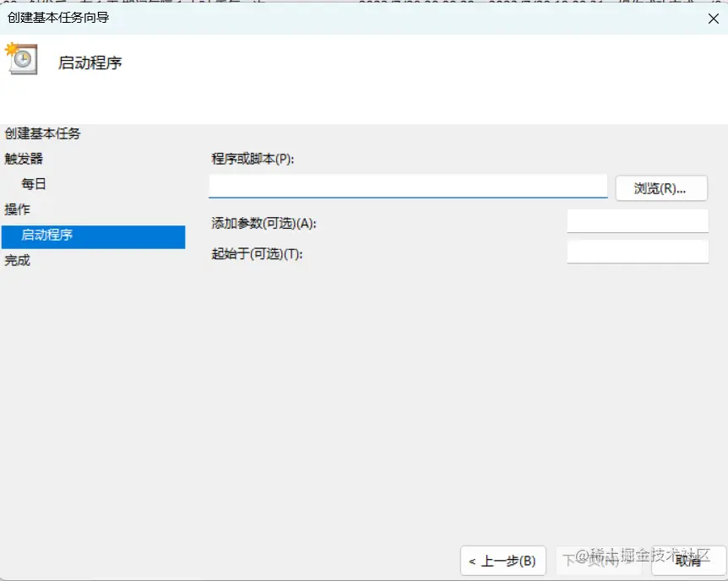The height and width of the screenshot is (581, 728).
Task: Click the 浏览(R)... button to pick a program
Action: pos(661,188)
